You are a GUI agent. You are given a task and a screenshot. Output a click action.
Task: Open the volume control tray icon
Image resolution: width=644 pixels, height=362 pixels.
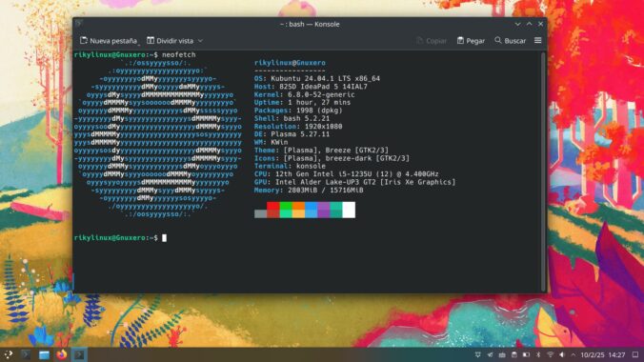562,354
